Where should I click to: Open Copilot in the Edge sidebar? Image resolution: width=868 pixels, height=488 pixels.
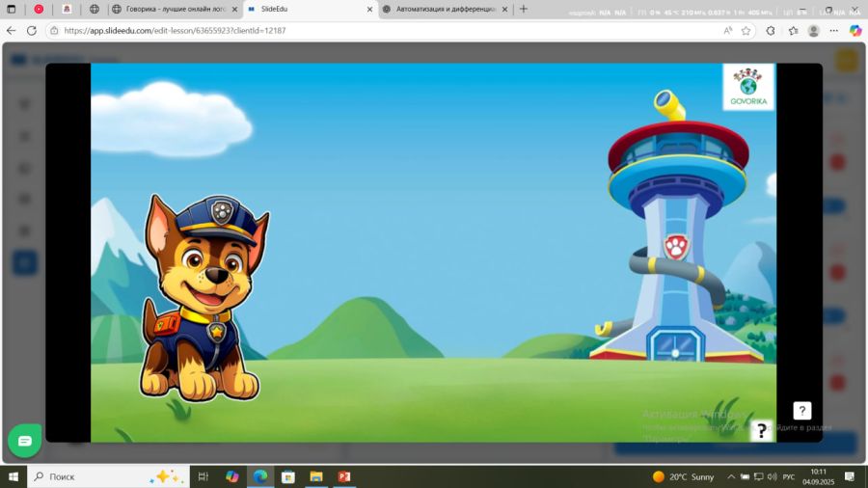(855, 31)
